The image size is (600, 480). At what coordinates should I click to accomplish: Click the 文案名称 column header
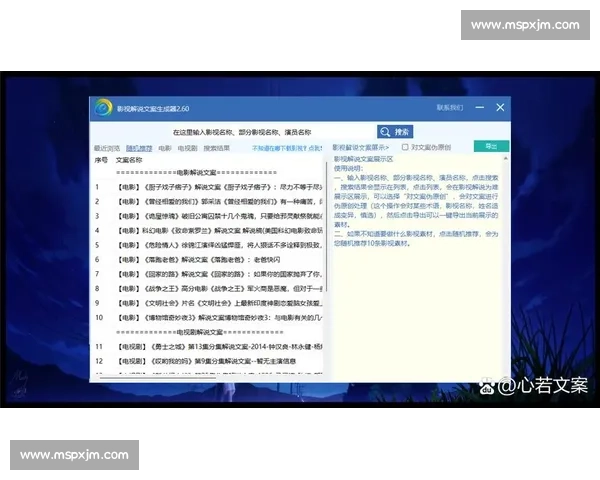click(x=129, y=160)
